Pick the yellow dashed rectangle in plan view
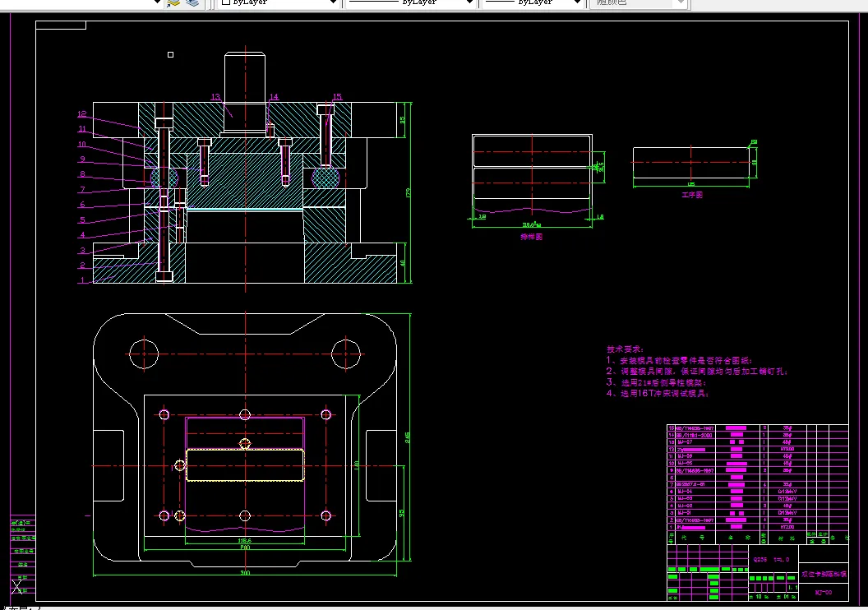868x610 pixels. pyautogui.click(x=245, y=465)
